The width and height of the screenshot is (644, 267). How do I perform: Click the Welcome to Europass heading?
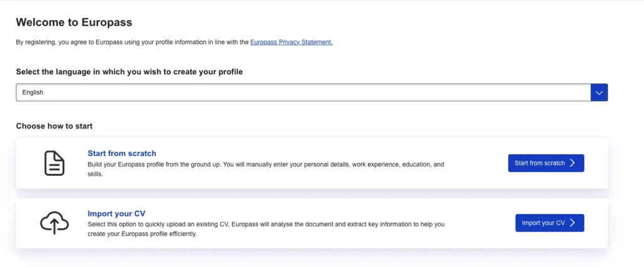click(x=74, y=23)
